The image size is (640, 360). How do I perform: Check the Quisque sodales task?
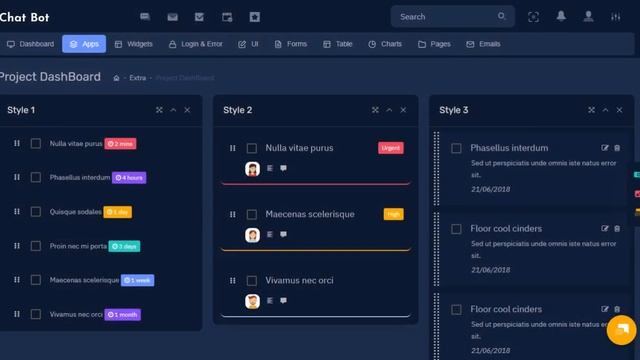36,211
